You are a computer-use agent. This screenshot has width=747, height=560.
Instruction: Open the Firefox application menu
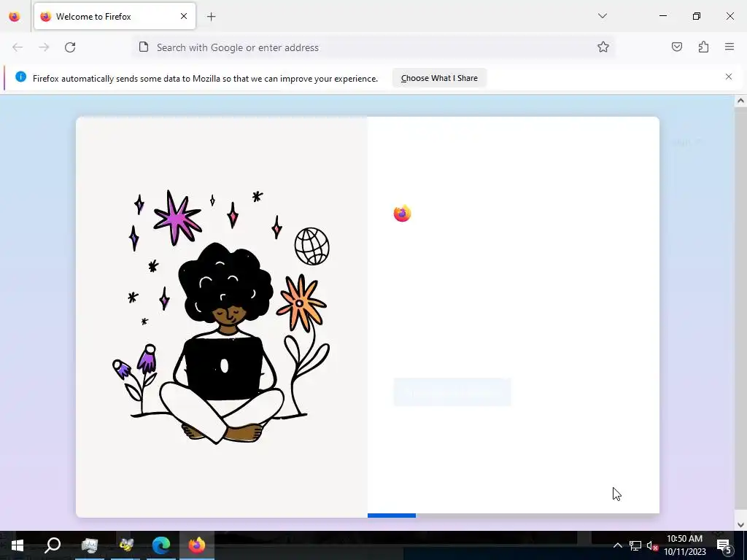[729, 47]
